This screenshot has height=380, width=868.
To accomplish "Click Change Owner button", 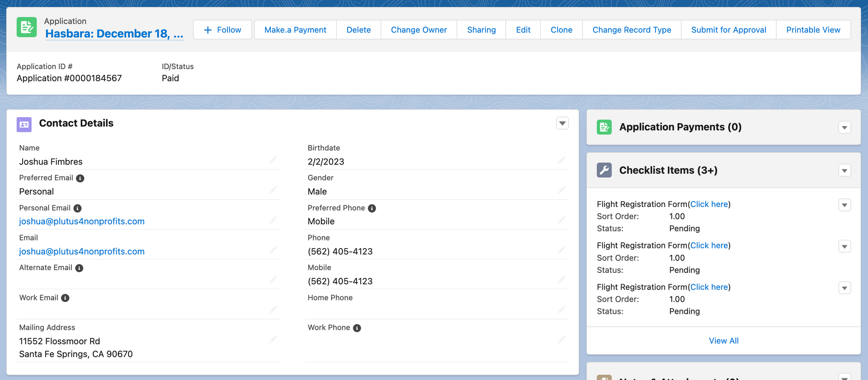I will 419,30.
